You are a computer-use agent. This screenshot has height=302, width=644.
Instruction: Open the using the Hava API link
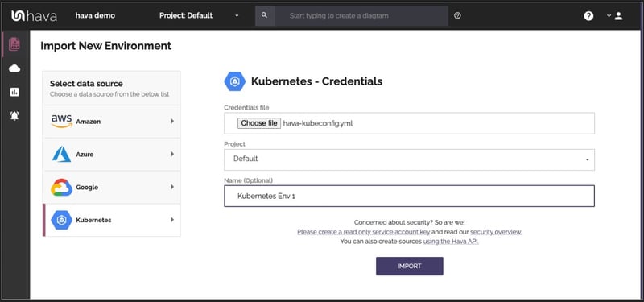451,242
